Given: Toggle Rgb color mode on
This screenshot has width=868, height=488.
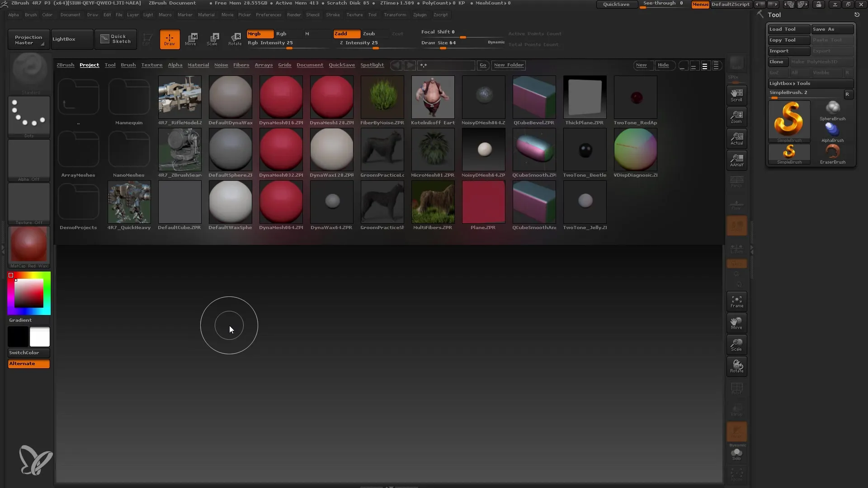Looking at the screenshot, I should [x=281, y=33].
